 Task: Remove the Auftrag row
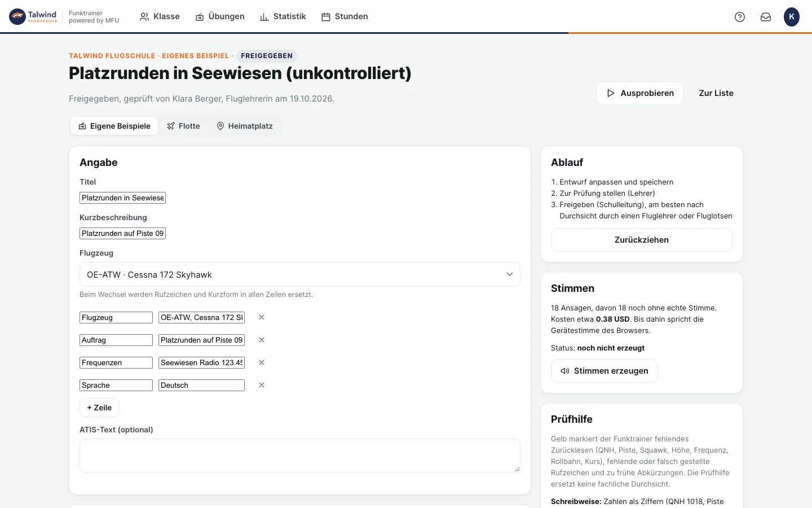tap(262, 340)
